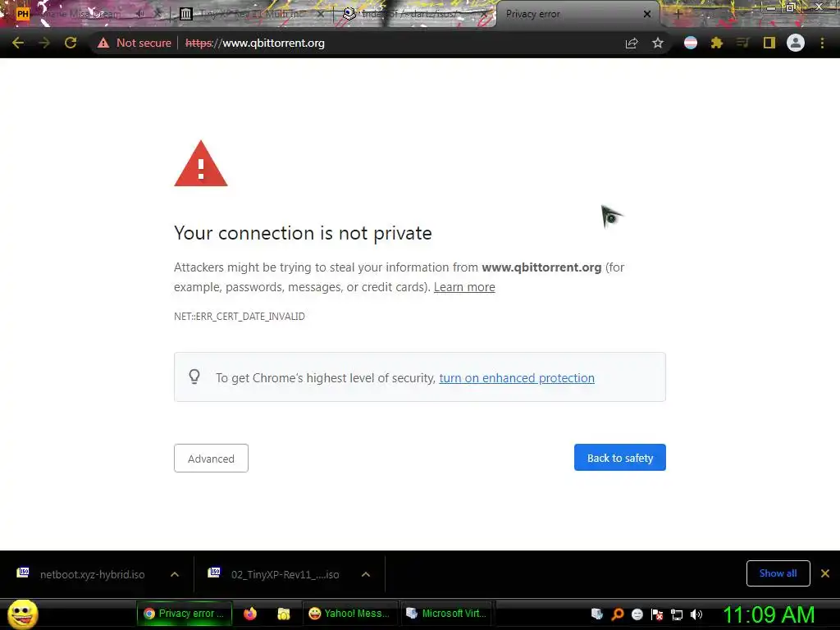This screenshot has width=840, height=630.
Task: Bookmark this page with the star icon
Action: 658,43
